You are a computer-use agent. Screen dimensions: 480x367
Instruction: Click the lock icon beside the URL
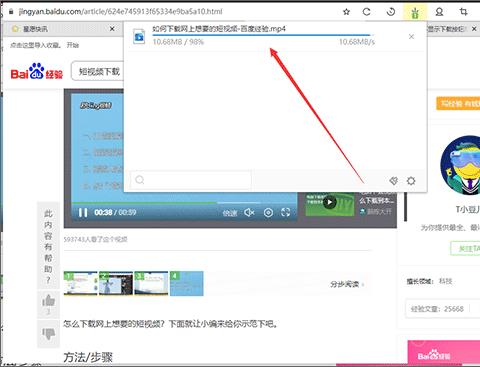[11, 12]
